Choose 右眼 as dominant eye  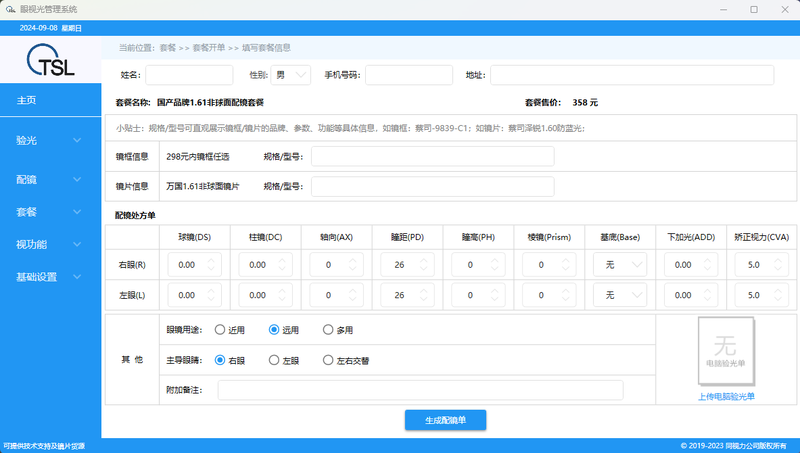[220, 360]
